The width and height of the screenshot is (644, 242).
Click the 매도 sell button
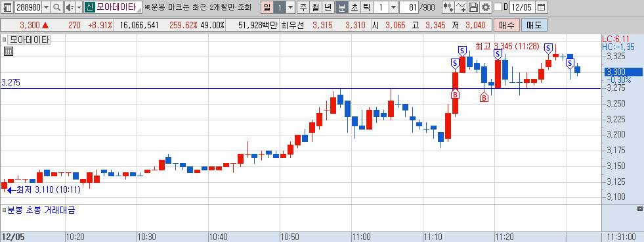pyautogui.click(x=534, y=25)
